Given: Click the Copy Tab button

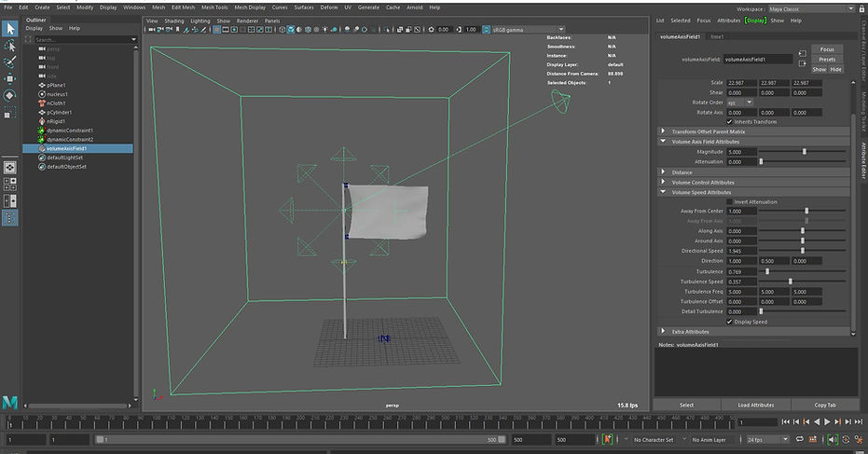Looking at the screenshot, I should tap(825, 405).
